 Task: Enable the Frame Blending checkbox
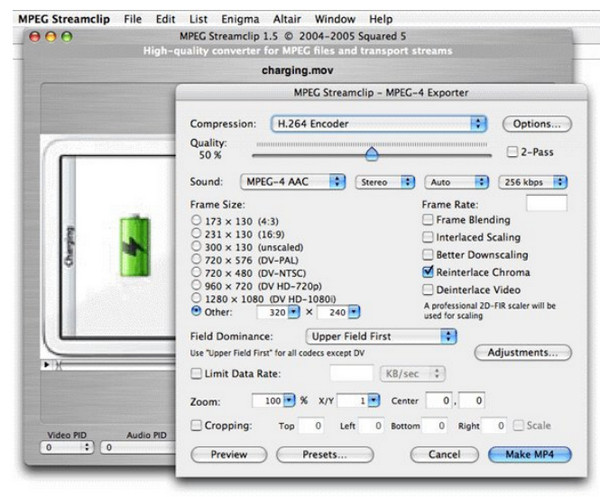click(x=428, y=220)
